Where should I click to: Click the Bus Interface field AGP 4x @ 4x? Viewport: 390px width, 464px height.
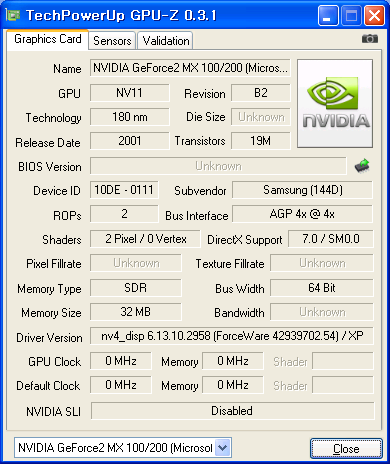point(303,214)
